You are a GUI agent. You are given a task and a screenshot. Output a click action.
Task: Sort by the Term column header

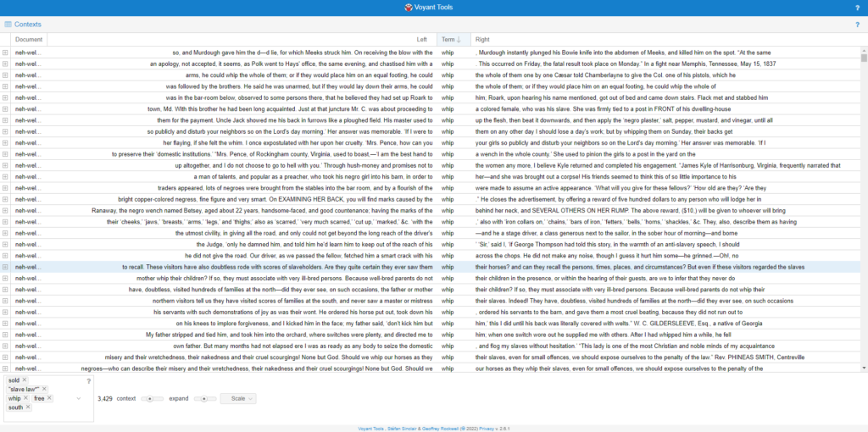click(x=448, y=40)
